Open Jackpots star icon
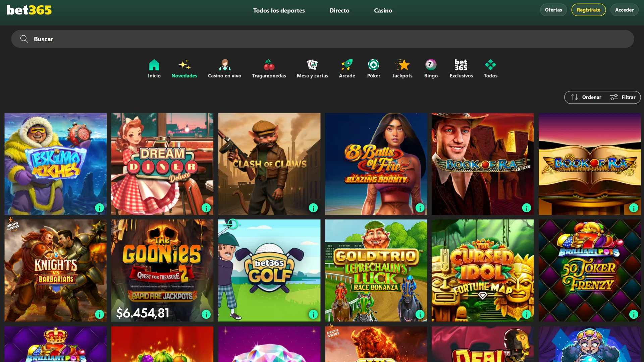Screen dimensions: 644x362 click(402, 65)
